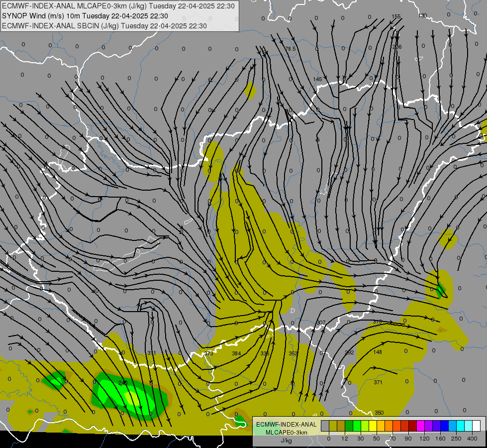Image resolution: width=487 pixels, height=448 pixels.
Task: Click the pure blue legend swatch
Action: pyautogui.click(x=445, y=426)
